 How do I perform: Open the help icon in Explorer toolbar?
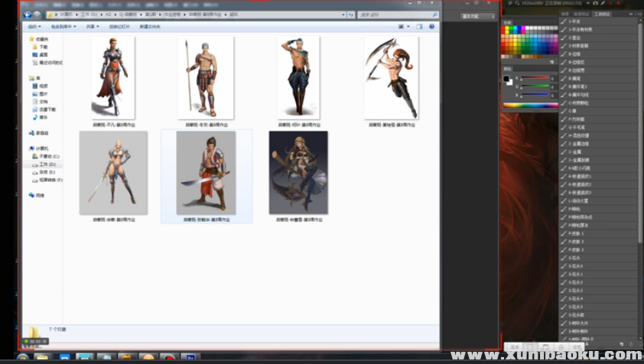point(432,27)
